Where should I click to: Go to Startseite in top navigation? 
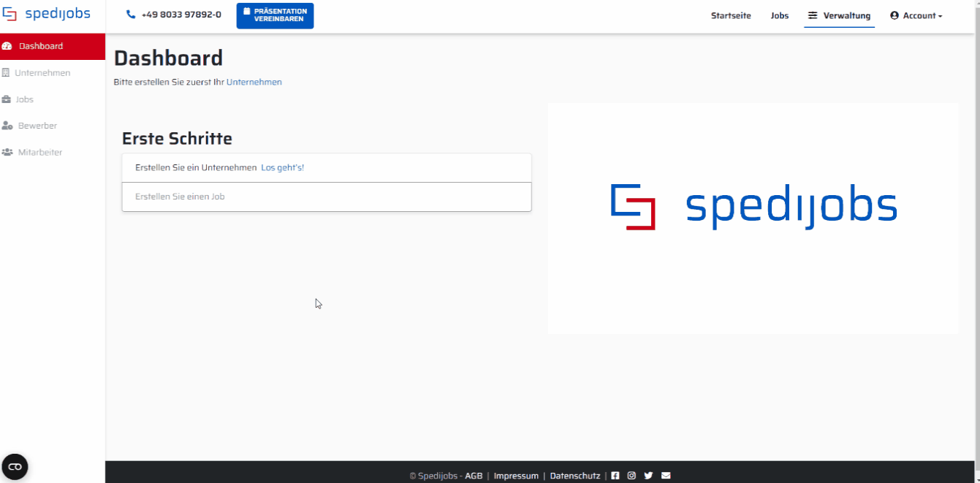[x=731, y=15]
